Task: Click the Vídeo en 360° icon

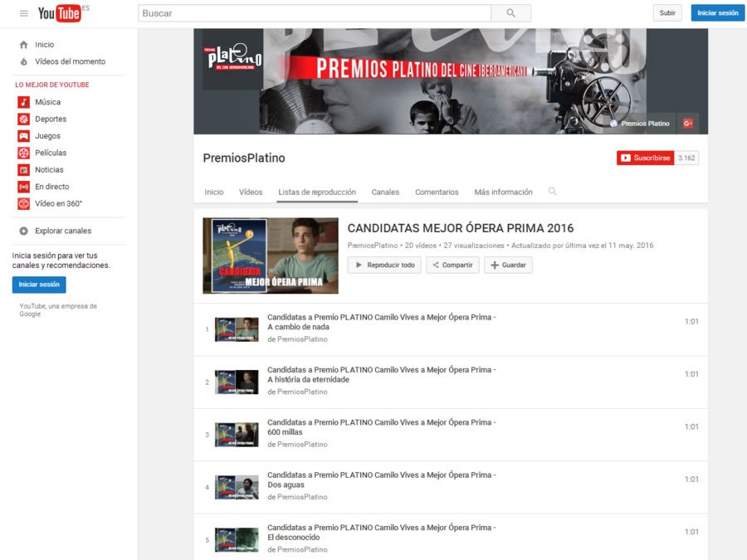Action: 23,203
